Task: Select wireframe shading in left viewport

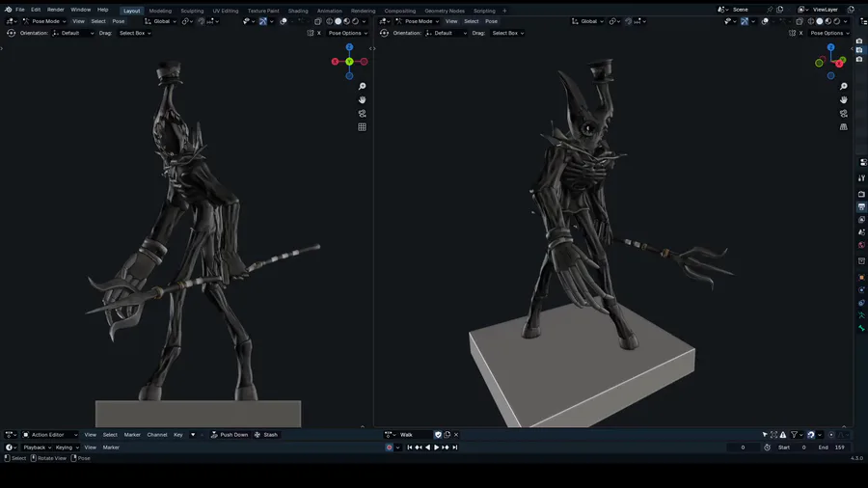Action: pos(330,21)
